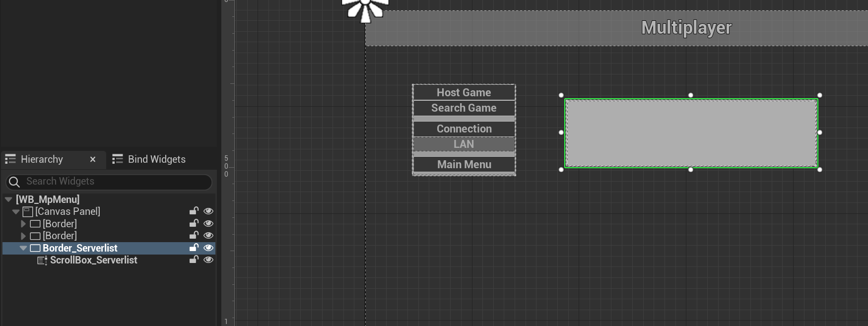
Task: Switch to the Hierarchy tab
Action: click(x=42, y=159)
